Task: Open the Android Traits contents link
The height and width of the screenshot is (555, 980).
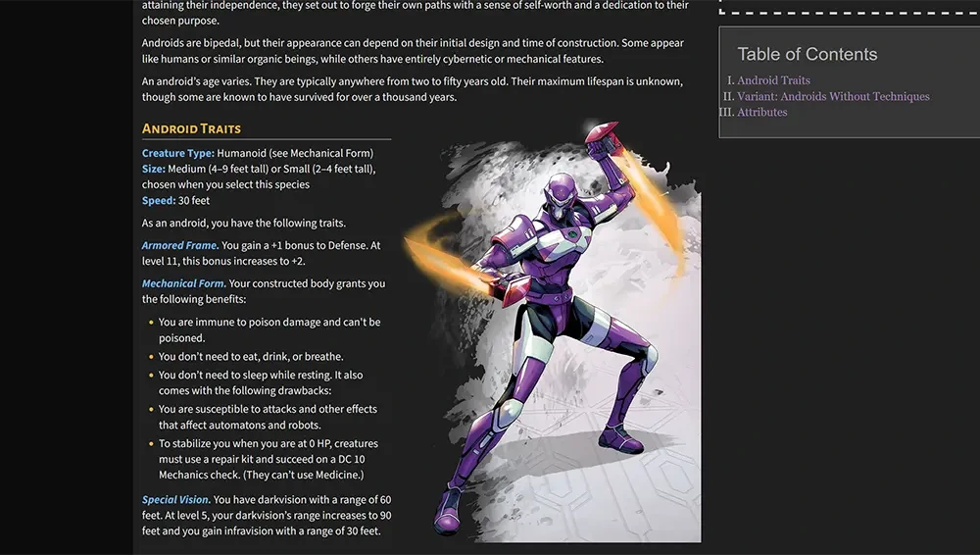Action: click(x=773, y=80)
